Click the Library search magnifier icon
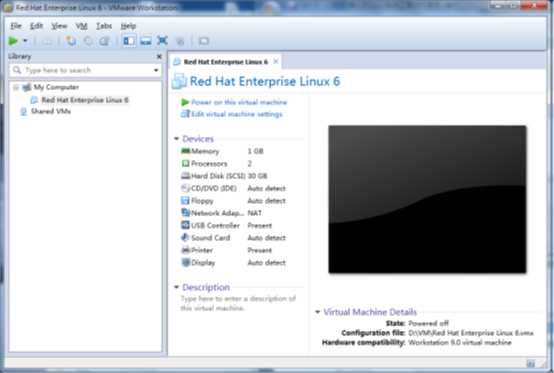Viewport: 554px width, 373px height. pyautogui.click(x=17, y=70)
